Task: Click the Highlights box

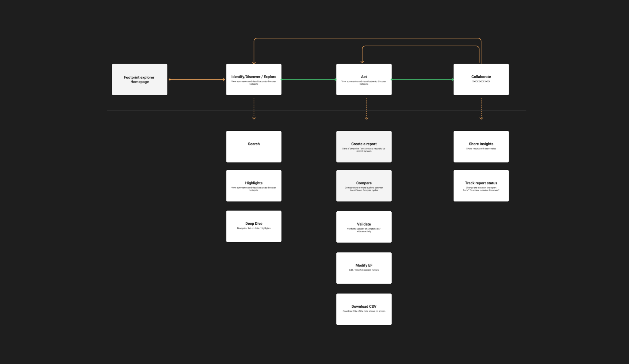Action: click(253, 185)
